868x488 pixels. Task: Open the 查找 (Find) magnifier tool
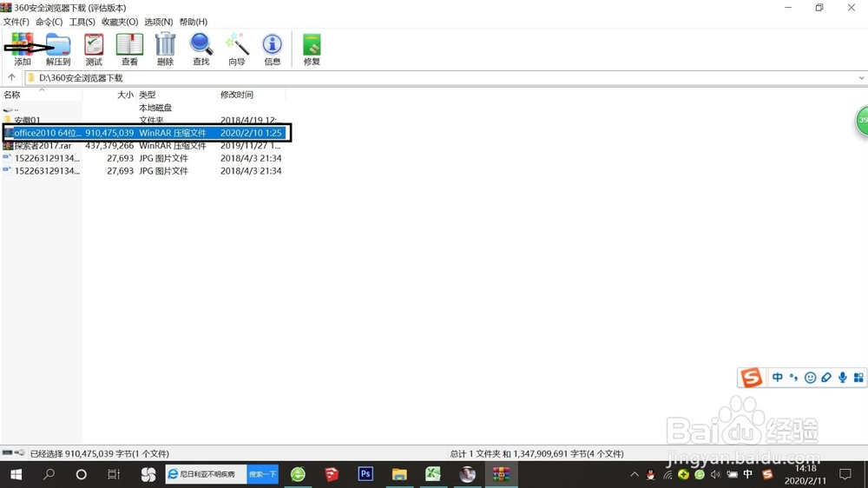click(x=201, y=49)
